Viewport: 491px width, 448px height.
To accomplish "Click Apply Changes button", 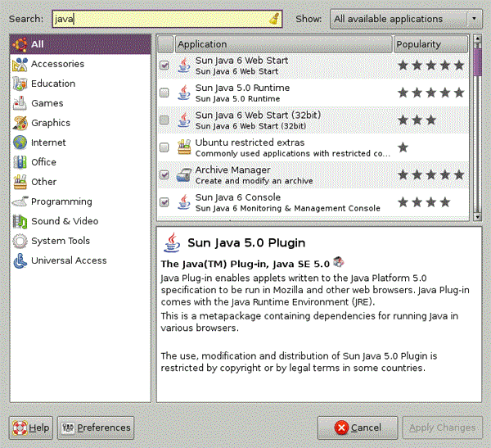I will point(442,428).
